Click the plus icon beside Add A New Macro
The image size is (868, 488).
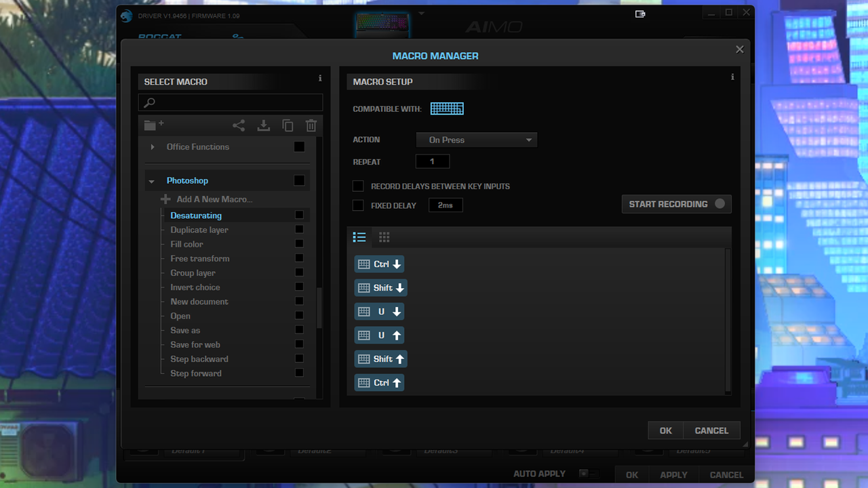coord(165,199)
